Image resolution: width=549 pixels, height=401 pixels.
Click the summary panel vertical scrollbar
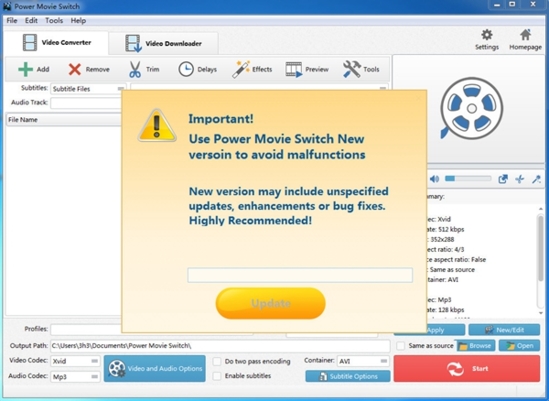(541, 261)
